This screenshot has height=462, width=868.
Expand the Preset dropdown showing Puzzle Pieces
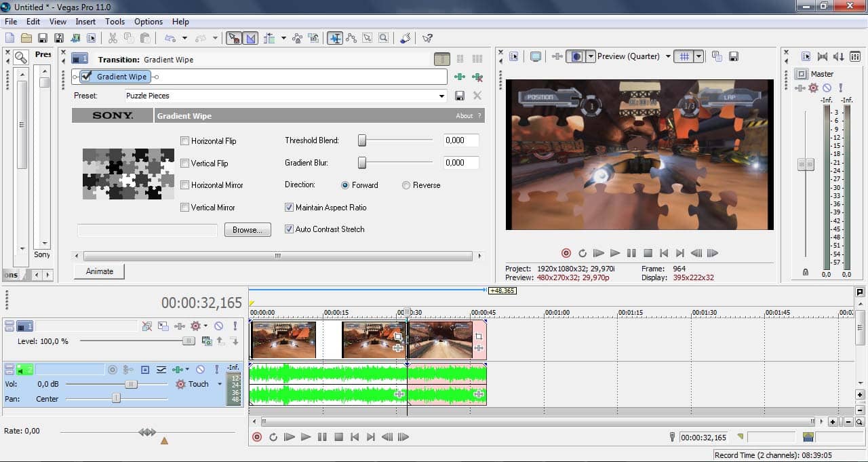(442, 96)
